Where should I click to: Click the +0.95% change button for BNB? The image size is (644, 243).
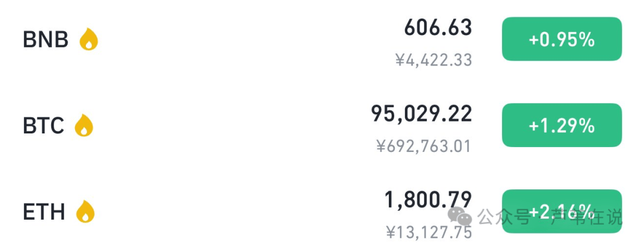coord(562,39)
